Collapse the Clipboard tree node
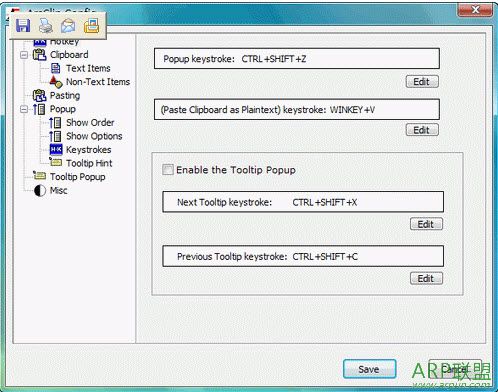Screen dimensions: 498x392 (24, 55)
